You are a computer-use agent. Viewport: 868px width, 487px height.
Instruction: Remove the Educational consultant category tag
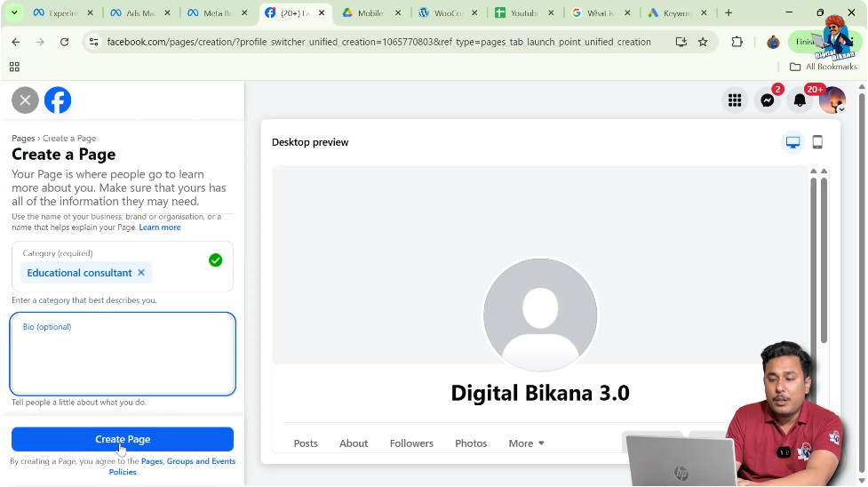point(141,273)
